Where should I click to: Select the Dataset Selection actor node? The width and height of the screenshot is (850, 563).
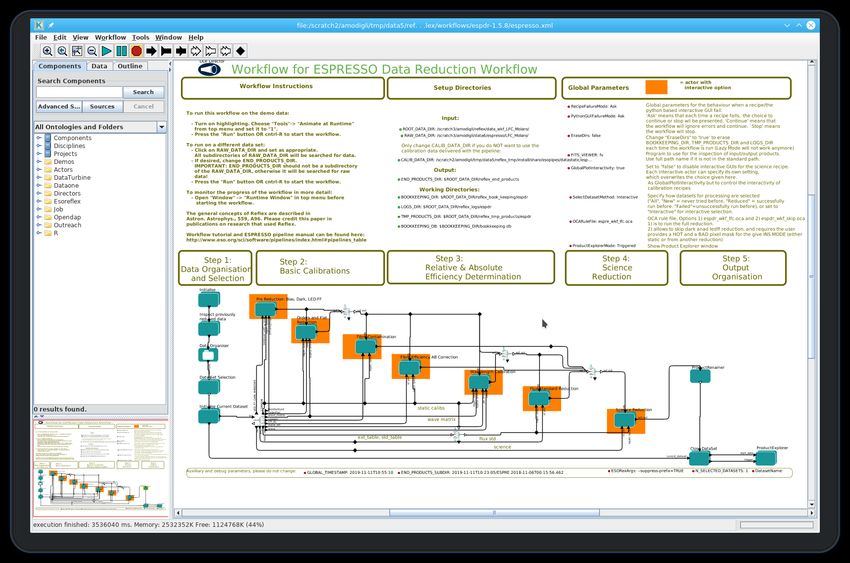pos(209,386)
